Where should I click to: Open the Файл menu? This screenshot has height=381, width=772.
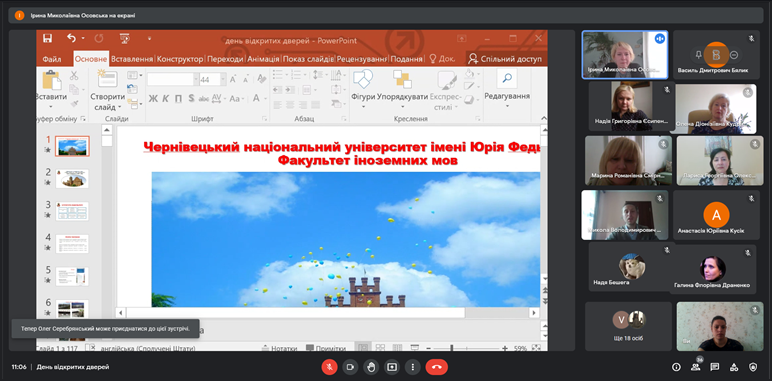click(x=52, y=59)
